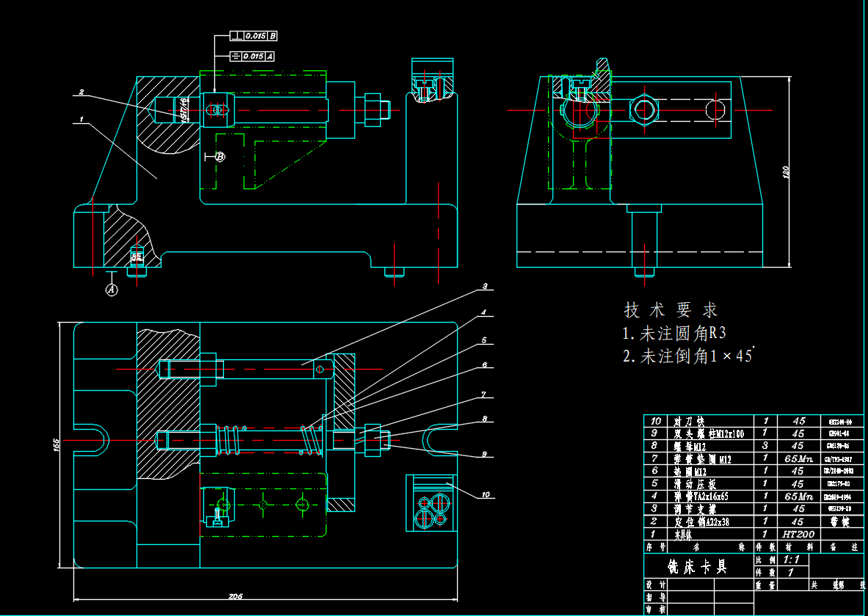Click datum symbol A below the base

[x=112, y=290]
